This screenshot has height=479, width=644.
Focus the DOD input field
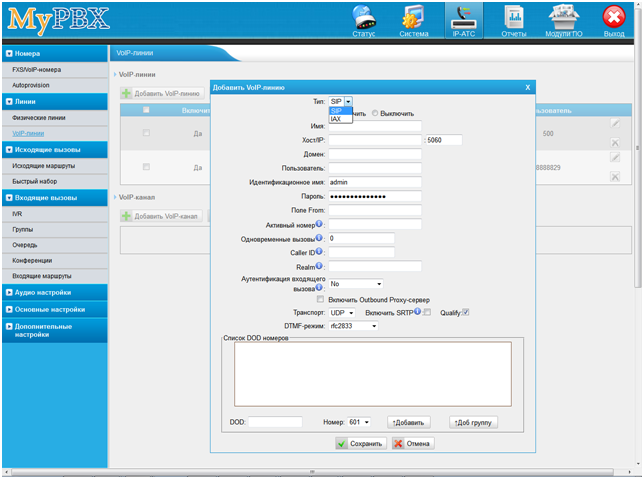pyautogui.click(x=275, y=422)
